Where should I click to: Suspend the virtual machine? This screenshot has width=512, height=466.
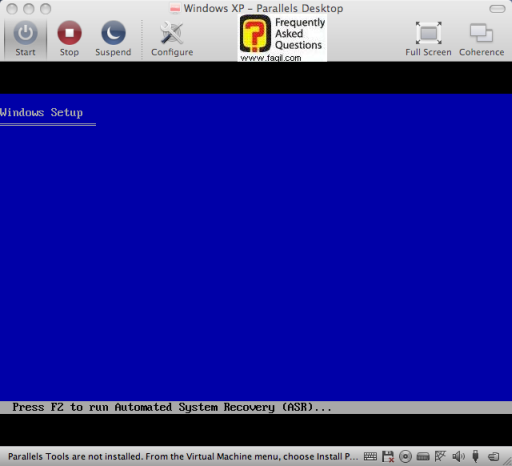click(113, 38)
